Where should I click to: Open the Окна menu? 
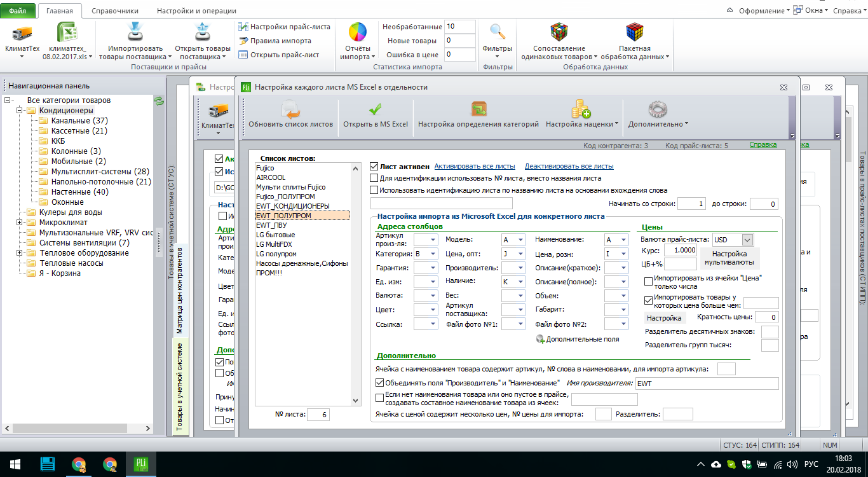coord(811,10)
